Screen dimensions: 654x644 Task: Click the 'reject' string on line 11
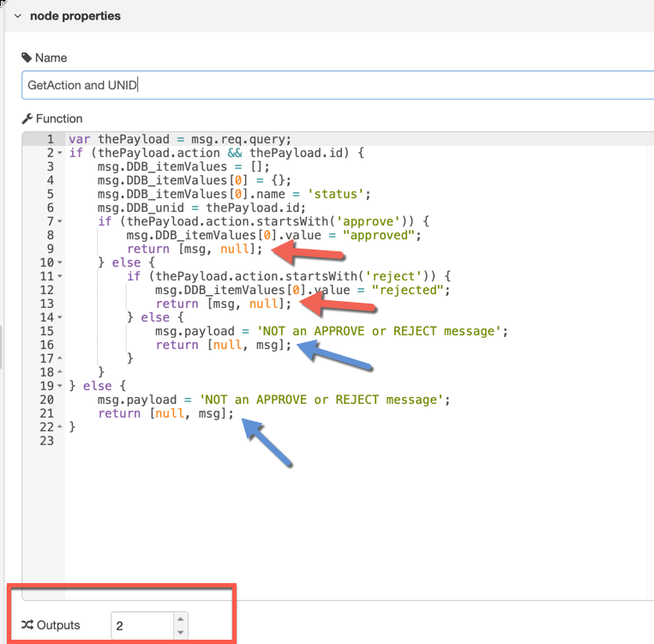(x=393, y=276)
